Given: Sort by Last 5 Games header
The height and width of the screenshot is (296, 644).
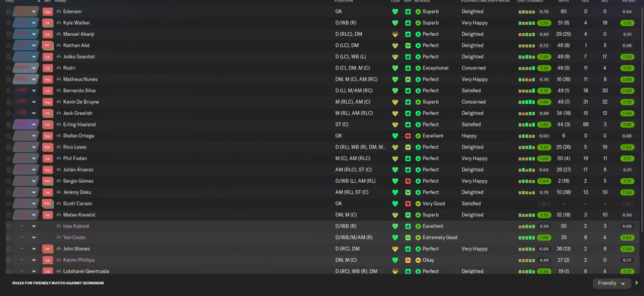Looking at the screenshot, I should tap(530, 2).
